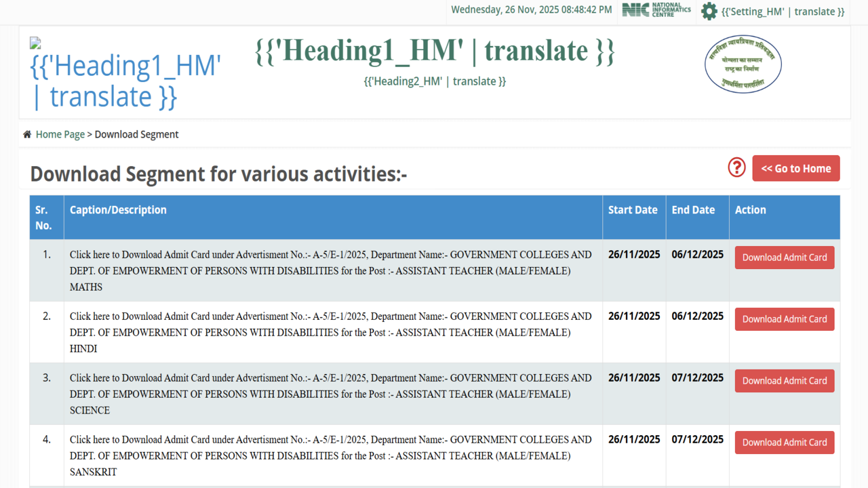Click the settings gear icon
Image resolution: width=868 pixels, height=488 pixels.
tap(709, 12)
